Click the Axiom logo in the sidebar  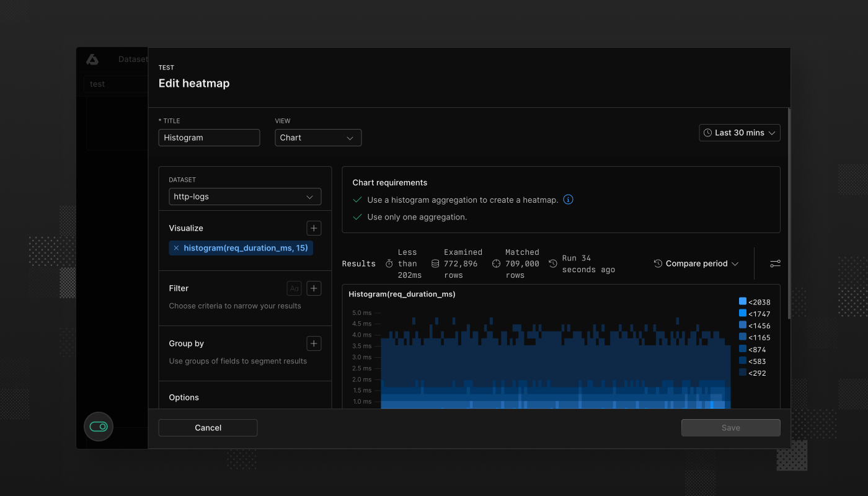coord(92,59)
